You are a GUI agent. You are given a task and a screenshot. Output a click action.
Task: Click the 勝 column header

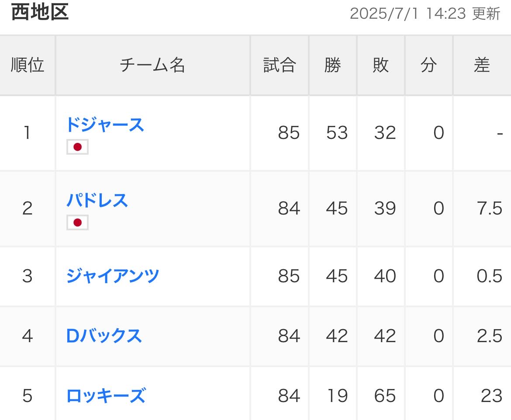(332, 65)
